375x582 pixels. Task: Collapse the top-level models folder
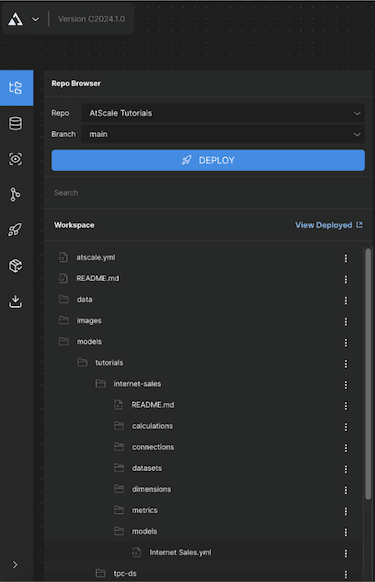pyautogui.click(x=89, y=341)
